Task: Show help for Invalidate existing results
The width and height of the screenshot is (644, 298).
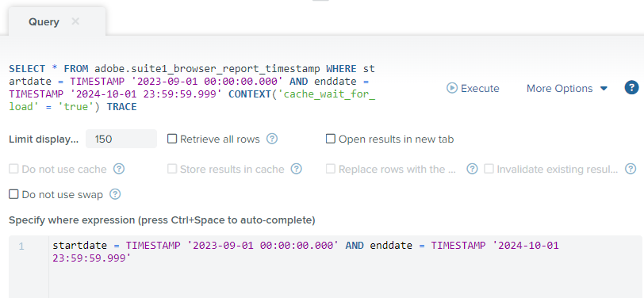Action: [x=631, y=169]
